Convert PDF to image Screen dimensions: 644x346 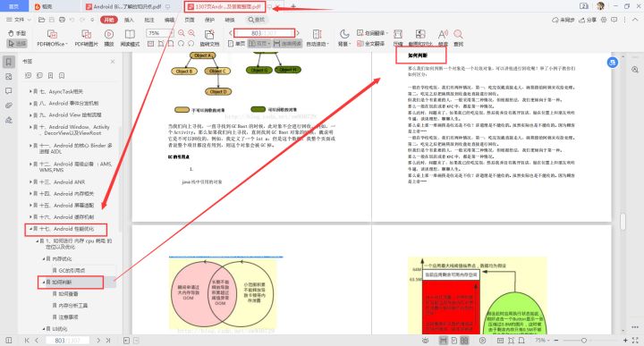[86, 38]
